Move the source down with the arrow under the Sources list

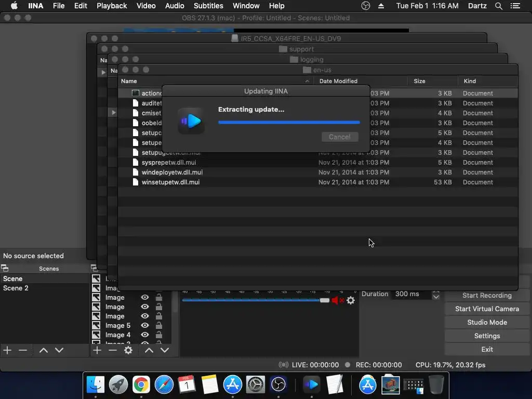tap(165, 350)
